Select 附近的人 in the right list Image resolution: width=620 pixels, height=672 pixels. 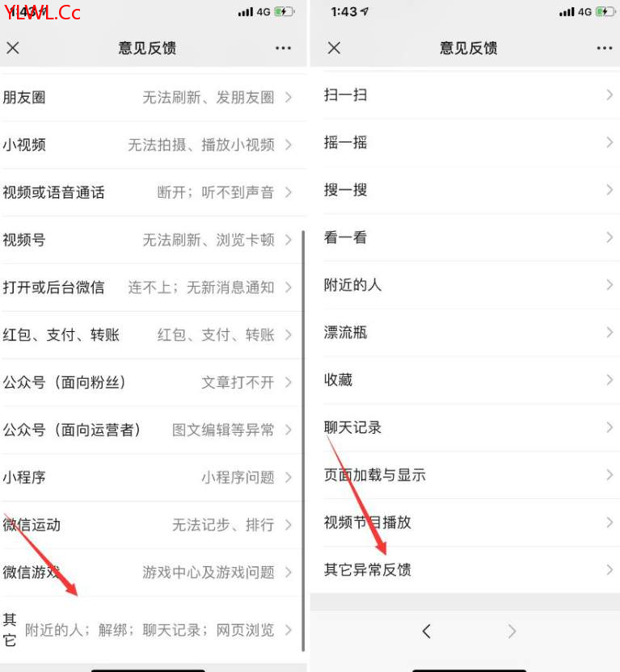click(x=466, y=285)
